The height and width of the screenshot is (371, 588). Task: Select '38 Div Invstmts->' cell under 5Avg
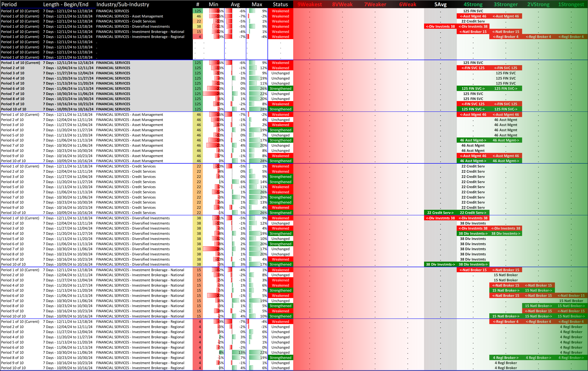pyautogui.click(x=440, y=264)
